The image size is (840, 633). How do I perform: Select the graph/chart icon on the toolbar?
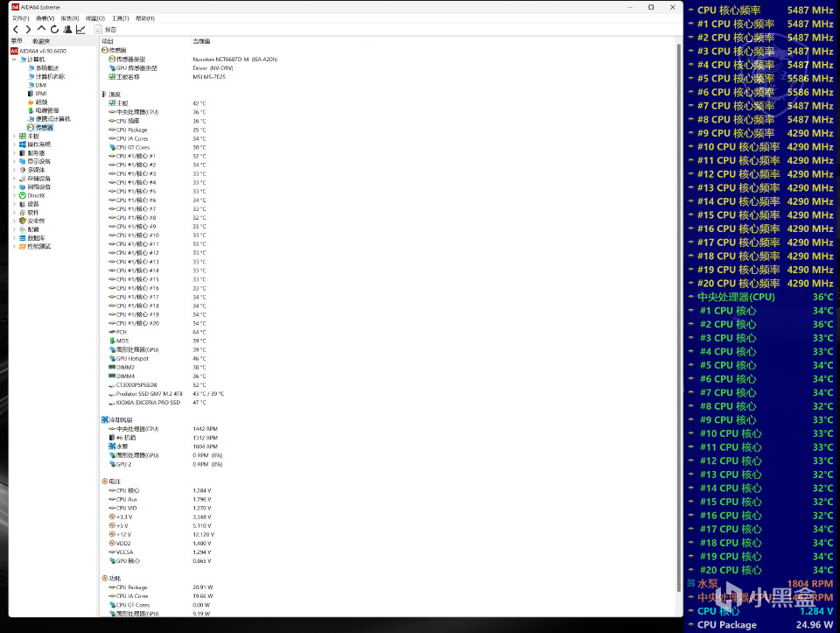pyautogui.click(x=80, y=29)
